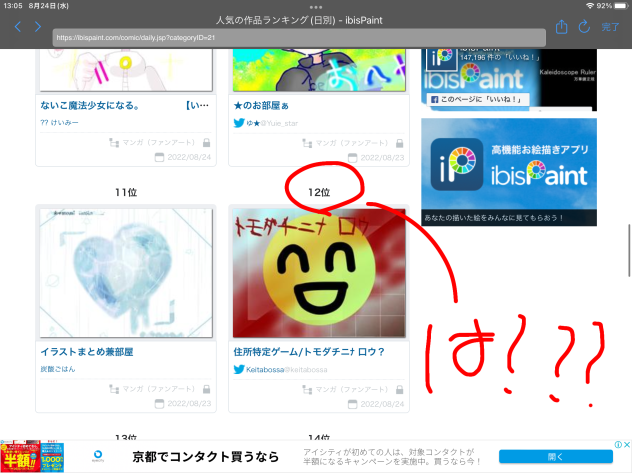Tap the 完了 button
Viewport: 632px width, 473px height.
pos(610,27)
